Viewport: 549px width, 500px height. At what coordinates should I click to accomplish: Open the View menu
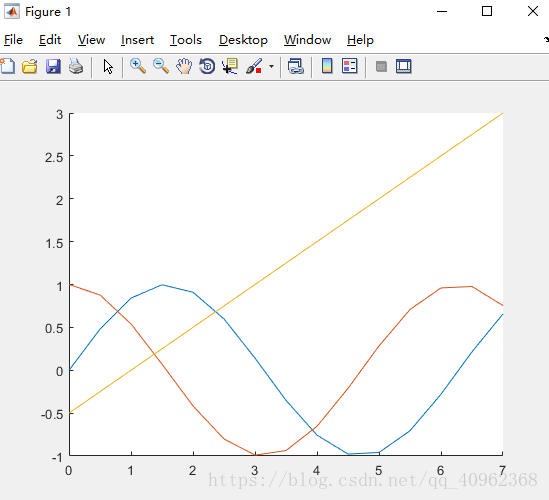(x=91, y=40)
